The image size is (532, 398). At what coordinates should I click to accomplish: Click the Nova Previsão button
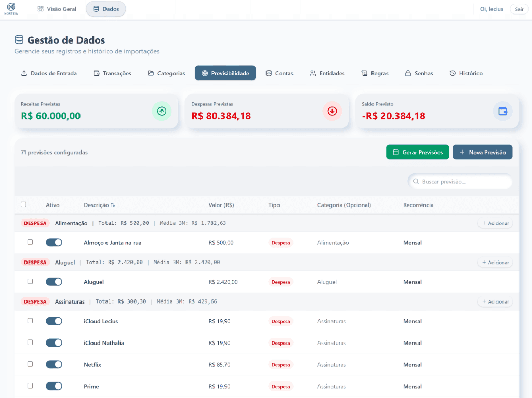pos(482,152)
